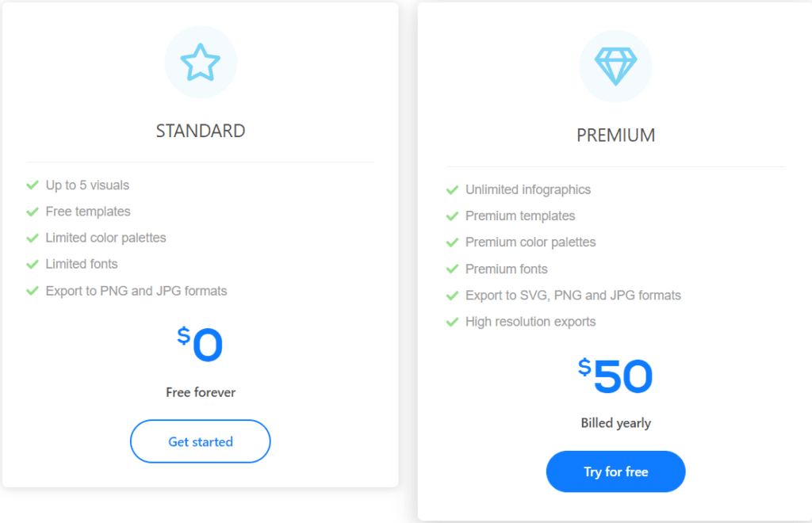Screen dimensions: 812x523
Task: Click the checkmark beside Up to 5 visuals
Action: click(x=33, y=185)
